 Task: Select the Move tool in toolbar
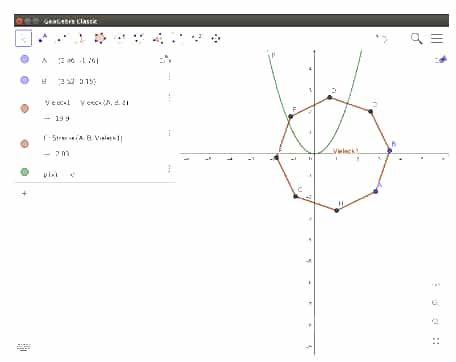tap(23, 38)
